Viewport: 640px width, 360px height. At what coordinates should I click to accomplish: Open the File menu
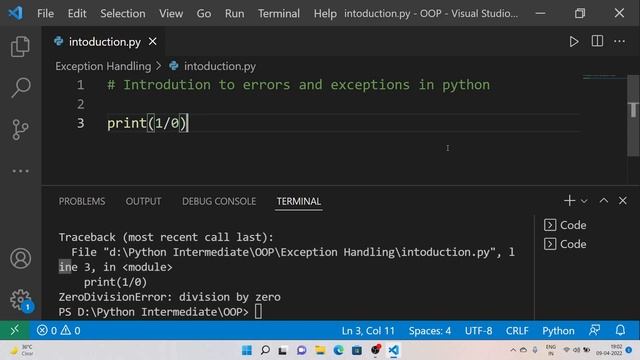(x=45, y=13)
